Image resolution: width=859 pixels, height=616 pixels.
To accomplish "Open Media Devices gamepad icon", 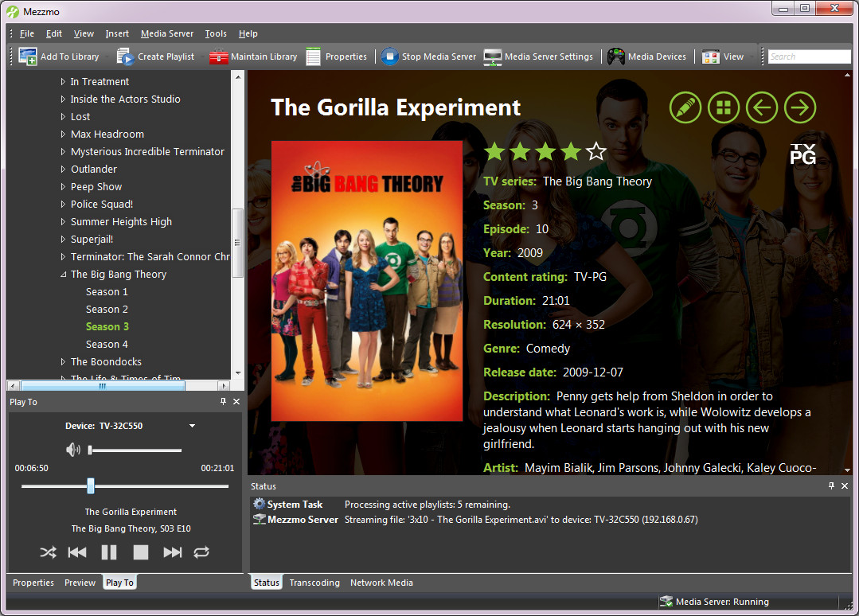I will [615, 57].
